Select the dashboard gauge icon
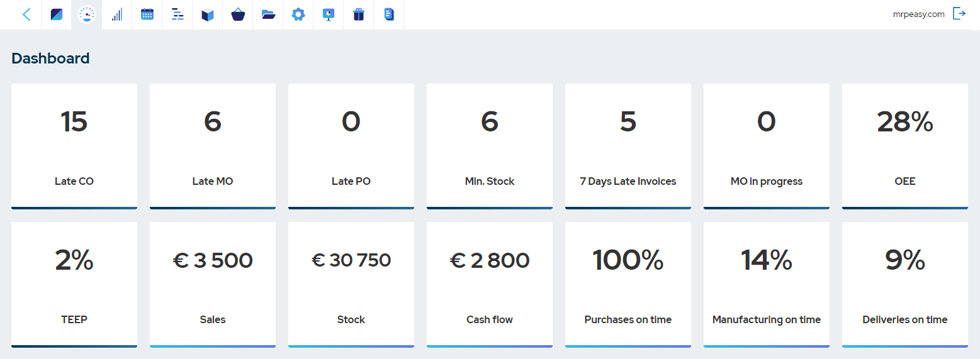The width and height of the screenshot is (980, 359). pos(87,14)
